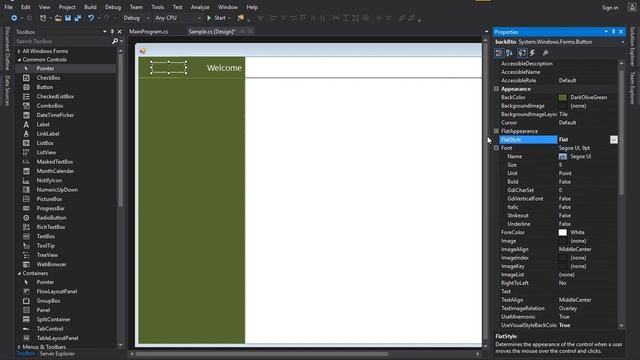Screen dimensions: 640x360
Task: Click the Save All icon
Action: coord(77,18)
